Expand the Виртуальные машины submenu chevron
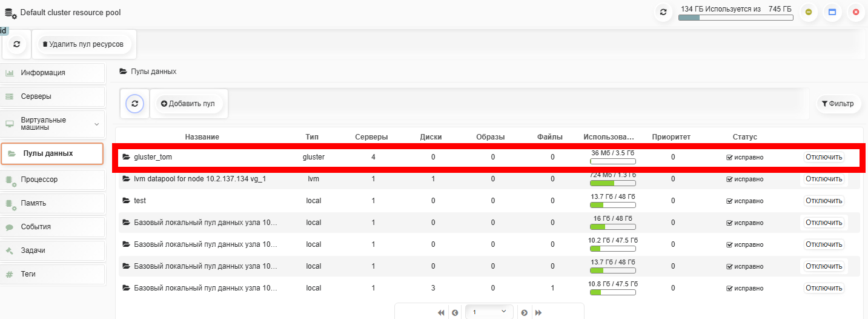The image size is (868, 319). (96, 124)
